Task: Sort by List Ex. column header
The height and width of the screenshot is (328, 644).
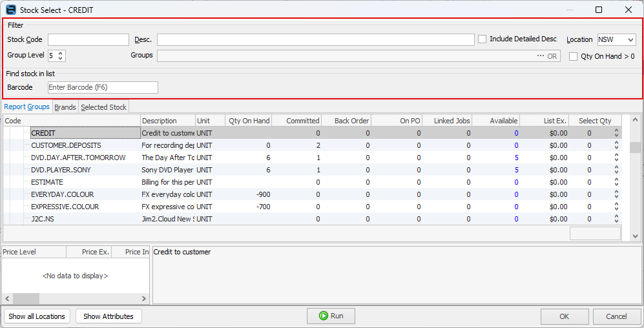Action: 545,121
